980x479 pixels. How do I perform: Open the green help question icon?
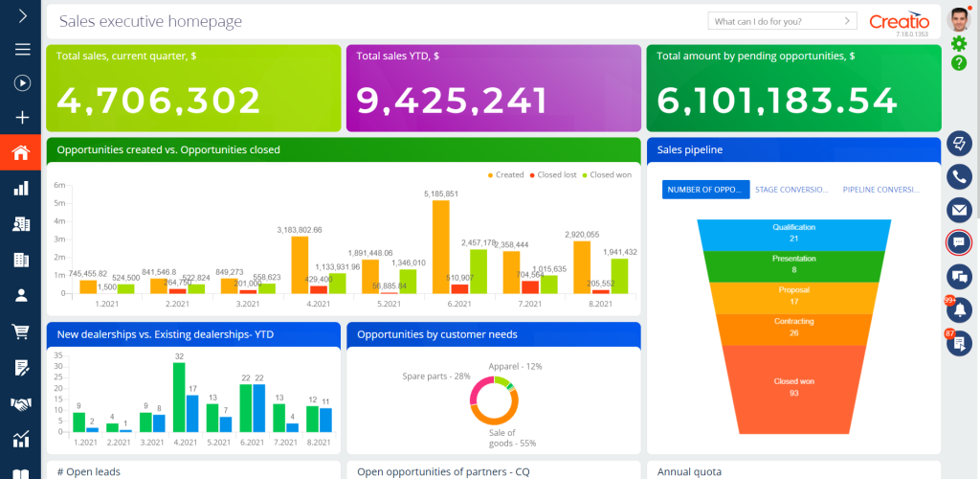pos(959,62)
